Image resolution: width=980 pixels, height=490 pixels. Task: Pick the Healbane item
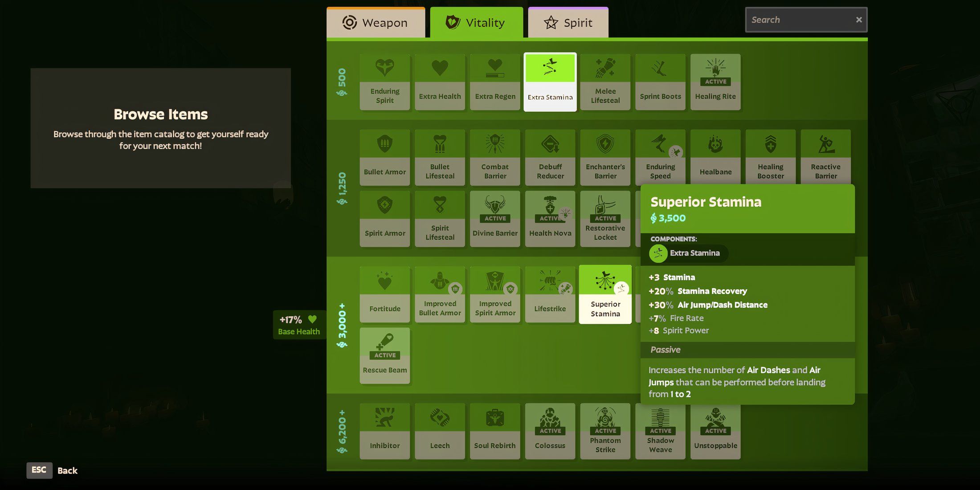pos(715,157)
